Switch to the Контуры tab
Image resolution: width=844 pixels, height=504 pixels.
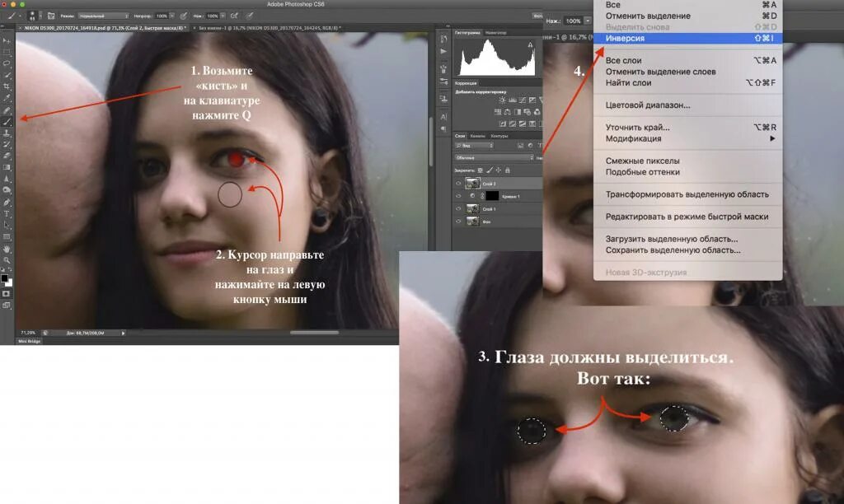(x=499, y=136)
